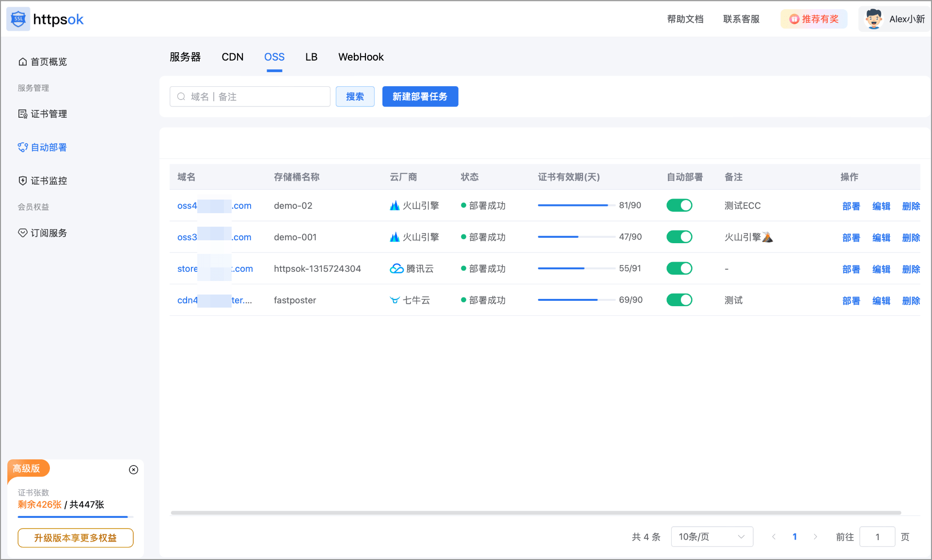Open 证书管理 in sidebar

(43, 114)
